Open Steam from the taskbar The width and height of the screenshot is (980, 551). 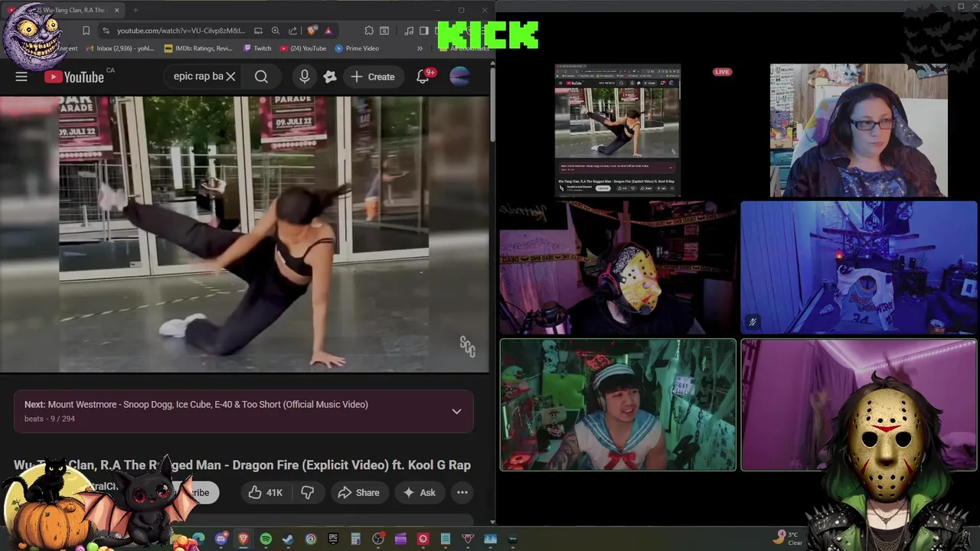[x=288, y=539]
